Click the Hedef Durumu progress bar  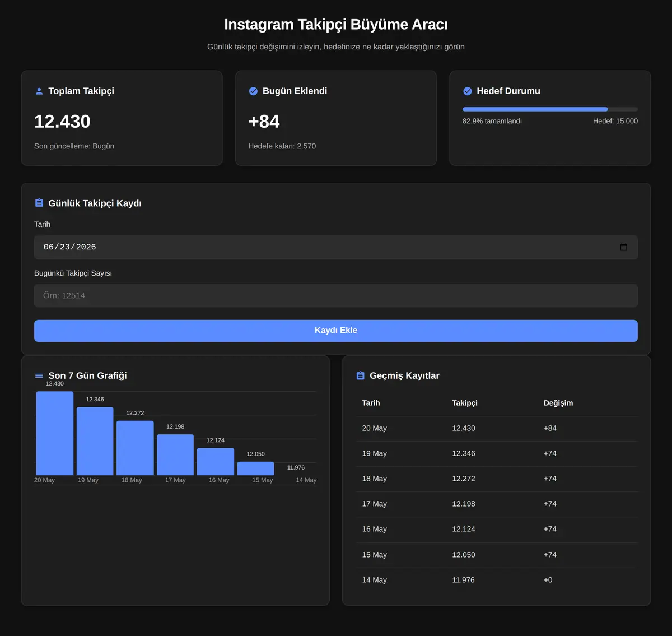pyautogui.click(x=550, y=109)
